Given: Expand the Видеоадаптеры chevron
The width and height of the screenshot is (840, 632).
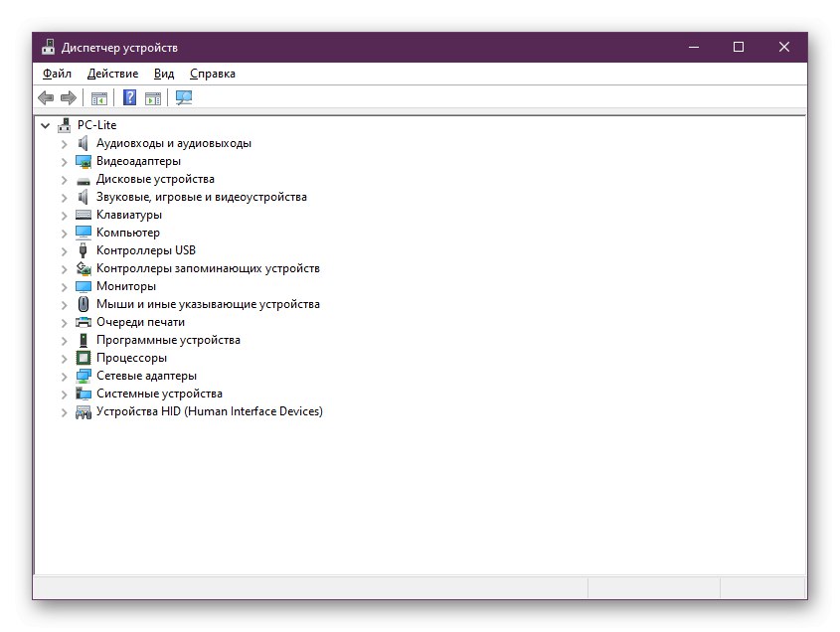Looking at the screenshot, I should click(65, 162).
